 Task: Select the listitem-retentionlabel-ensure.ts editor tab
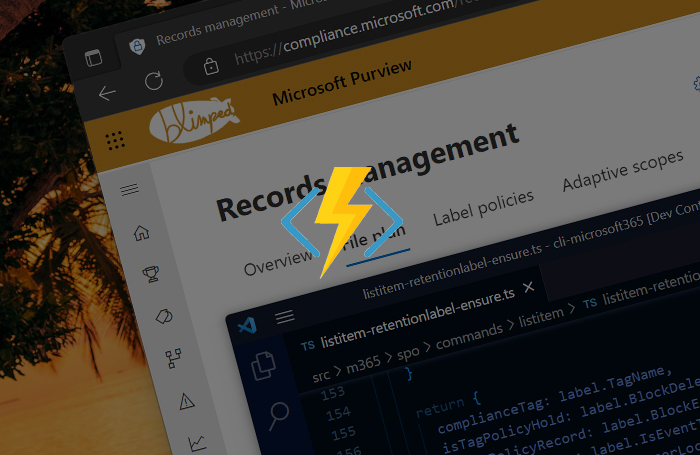pos(417,318)
